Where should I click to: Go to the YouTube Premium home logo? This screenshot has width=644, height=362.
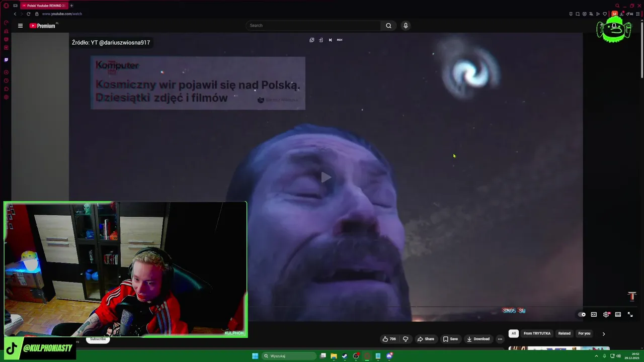(x=42, y=26)
